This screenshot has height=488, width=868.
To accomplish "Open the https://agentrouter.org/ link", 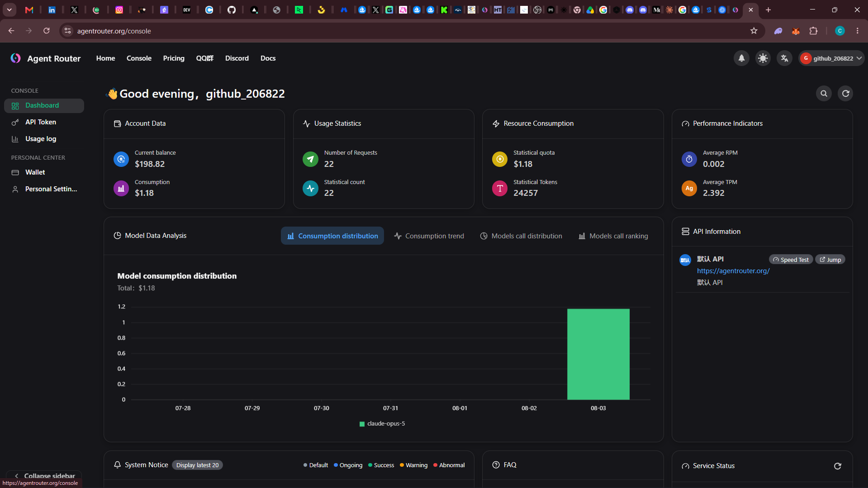I will coord(733,271).
